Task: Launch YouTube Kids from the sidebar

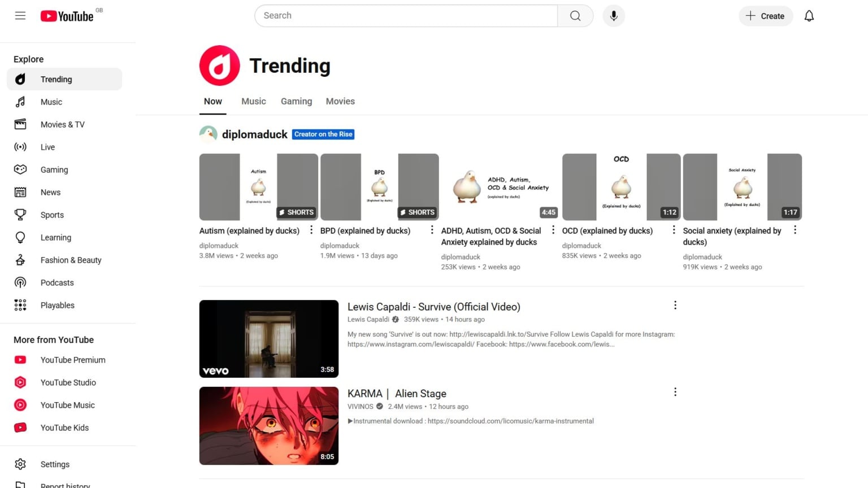Action: [x=64, y=428]
